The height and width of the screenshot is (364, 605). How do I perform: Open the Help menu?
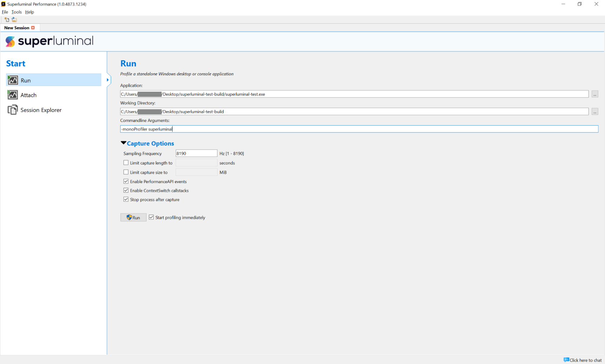click(x=29, y=12)
